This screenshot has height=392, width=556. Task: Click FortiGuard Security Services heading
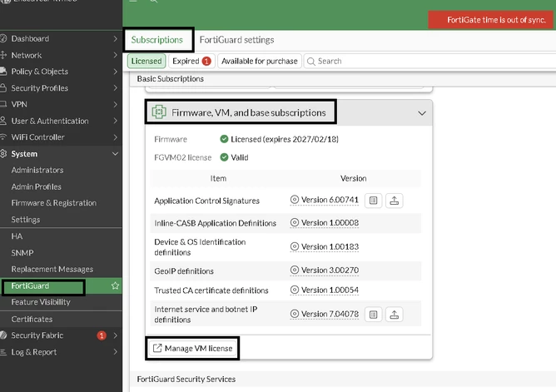point(186,379)
